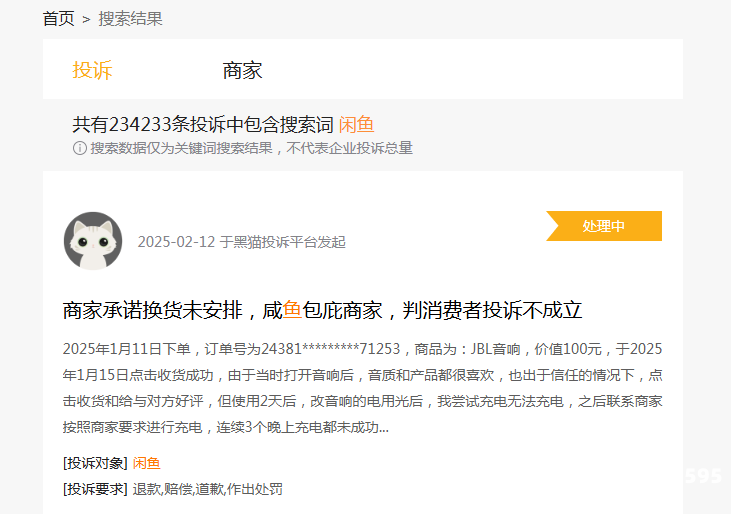The width and height of the screenshot is (731, 514).
Task: Click the [投诉对象] label
Action: click(x=95, y=463)
